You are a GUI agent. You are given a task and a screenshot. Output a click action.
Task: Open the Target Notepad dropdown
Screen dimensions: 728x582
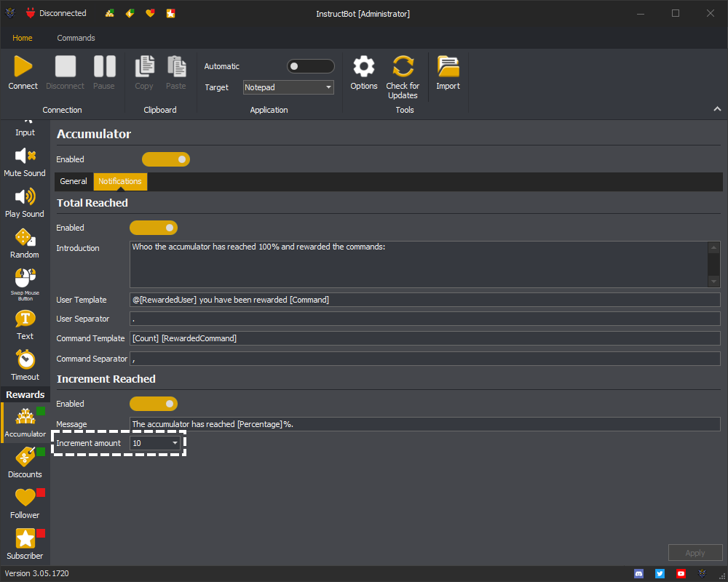point(288,87)
